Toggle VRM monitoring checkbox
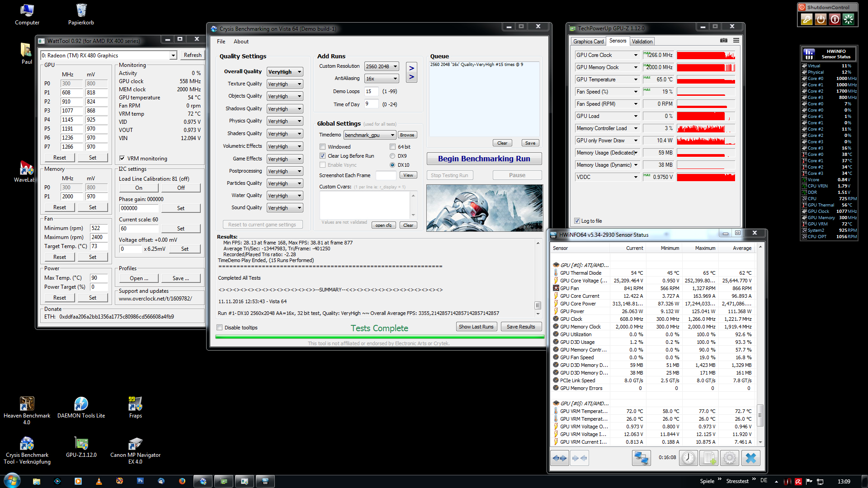 (x=122, y=159)
